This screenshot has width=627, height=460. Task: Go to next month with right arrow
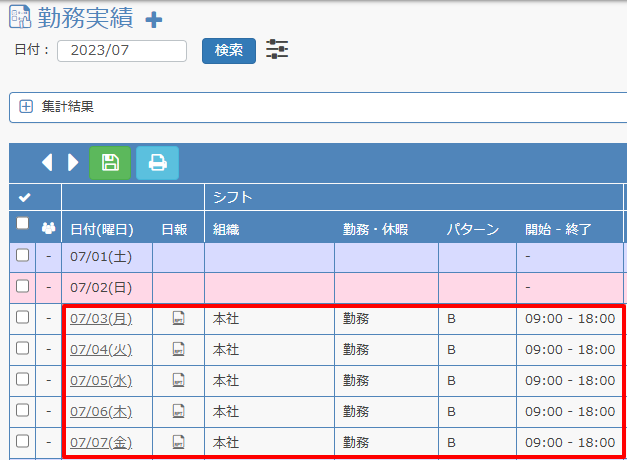[72, 162]
